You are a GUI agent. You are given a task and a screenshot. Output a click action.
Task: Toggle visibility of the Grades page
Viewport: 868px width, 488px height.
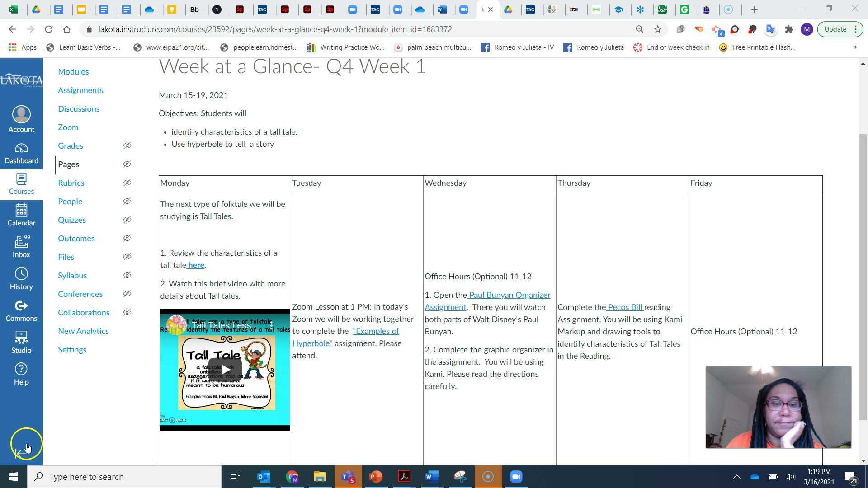[127, 145]
